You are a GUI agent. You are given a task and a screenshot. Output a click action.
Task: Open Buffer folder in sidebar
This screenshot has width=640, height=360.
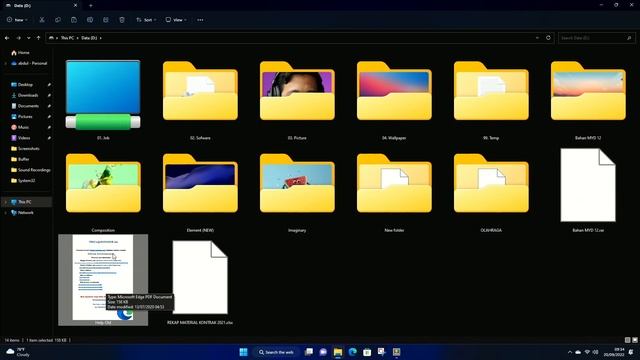24,159
